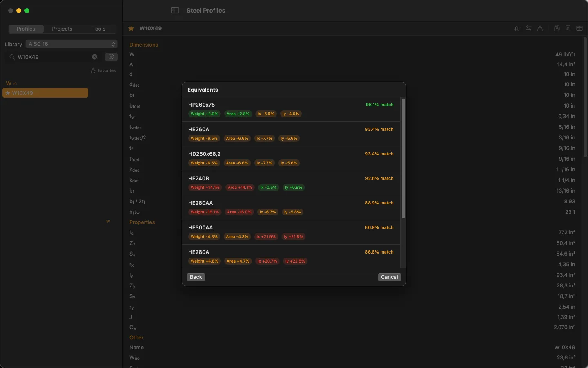This screenshot has width=588, height=368.
Task: Select the HE240B equivalent row
Action: (291, 183)
